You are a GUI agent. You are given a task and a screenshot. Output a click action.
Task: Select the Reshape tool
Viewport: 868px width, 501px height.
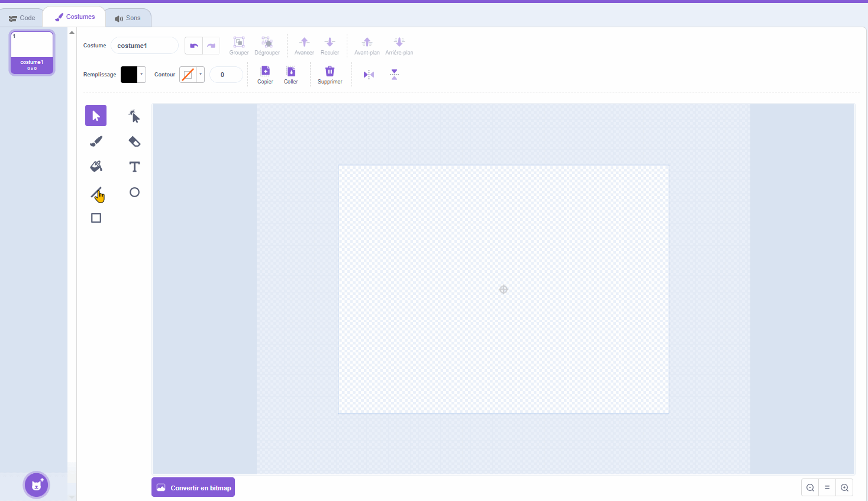click(134, 116)
